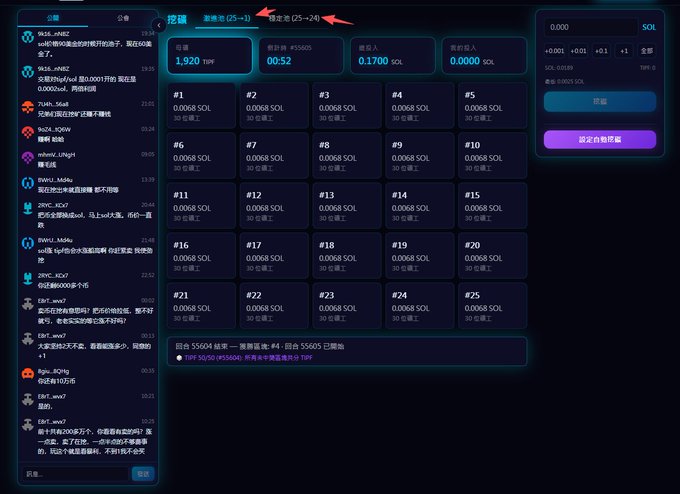The width and height of the screenshot is (680, 494).
Task: Select mining block #10
Action: pyautogui.click(x=493, y=156)
